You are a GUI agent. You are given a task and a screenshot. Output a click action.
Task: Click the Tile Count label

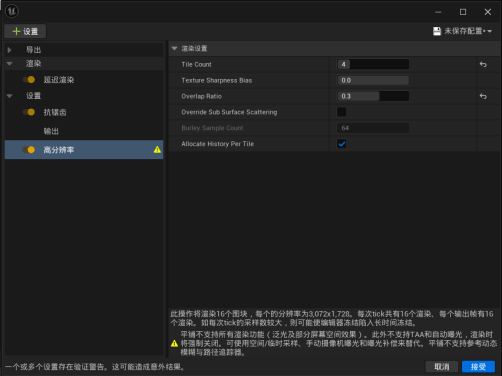coord(196,64)
